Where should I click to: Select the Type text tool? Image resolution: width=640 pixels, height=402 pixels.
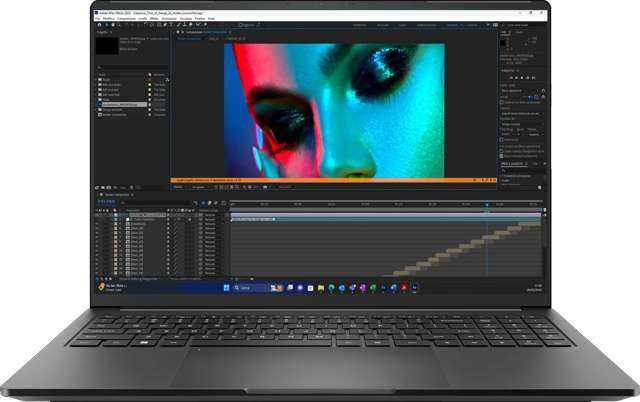pyautogui.click(x=171, y=25)
